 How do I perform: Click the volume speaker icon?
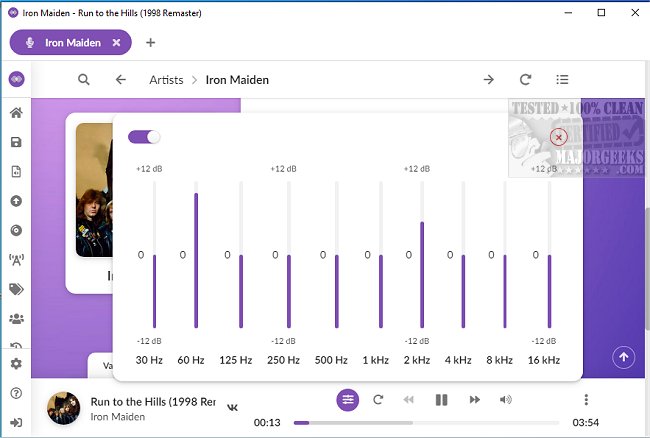pyautogui.click(x=506, y=400)
